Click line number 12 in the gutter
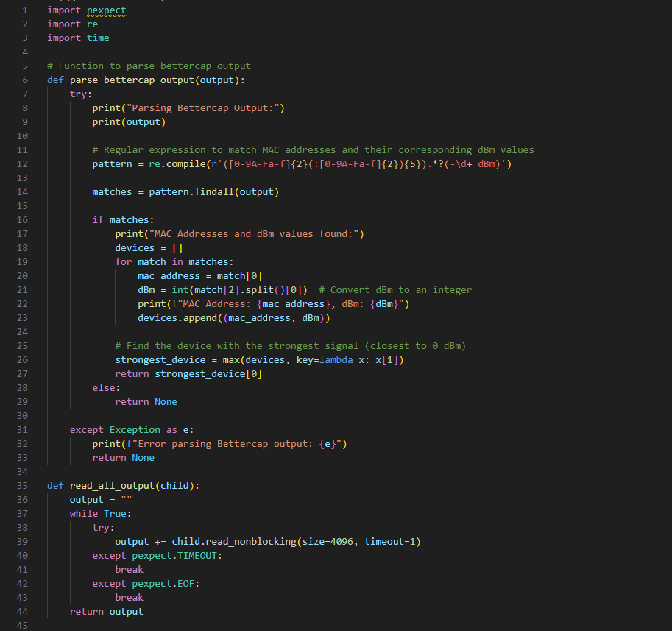This screenshot has width=672, height=631. pyautogui.click(x=22, y=164)
